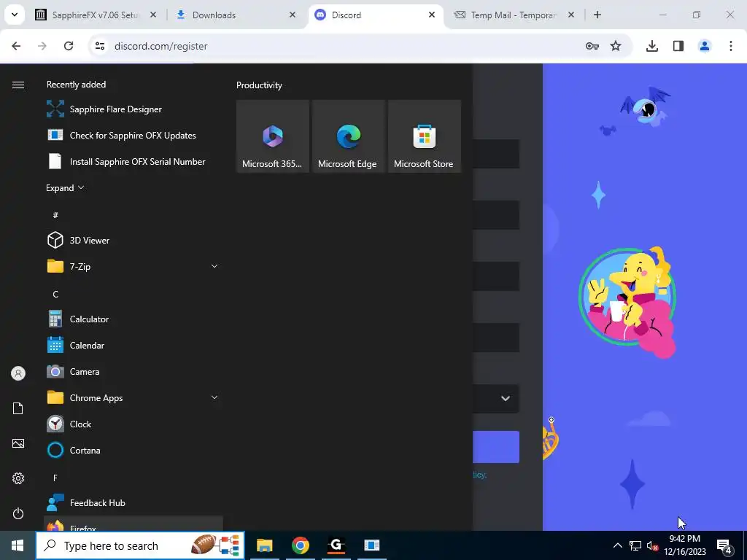Switch to the SapphireFX v7.06 Setup tab
Image resolution: width=747 pixels, height=560 pixels.
pyautogui.click(x=96, y=15)
